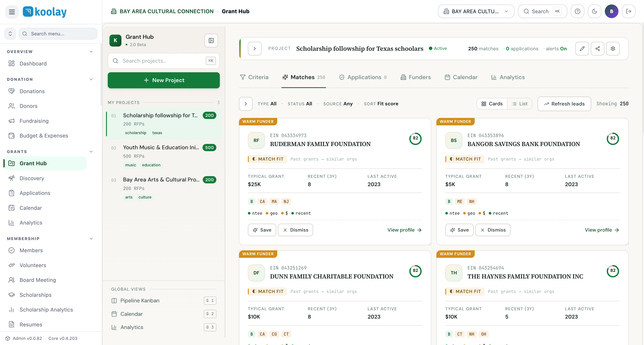Open SORT Fit score filter

(381, 104)
